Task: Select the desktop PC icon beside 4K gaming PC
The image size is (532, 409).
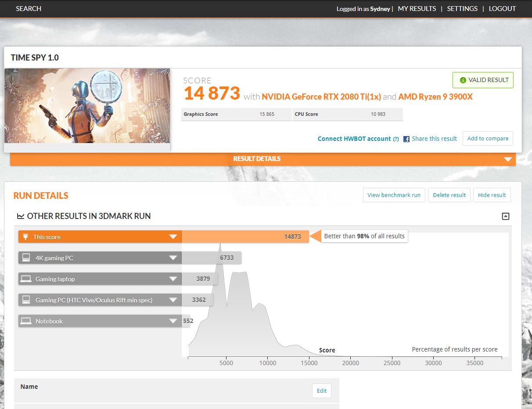Action: (x=26, y=258)
